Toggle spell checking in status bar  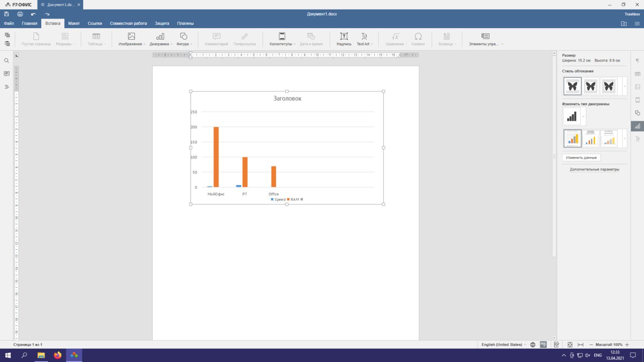pyautogui.click(x=543, y=344)
